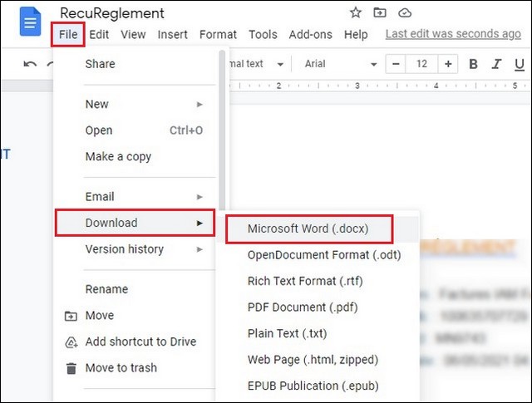Download as Rich Text Format (.rtf)

(317, 281)
